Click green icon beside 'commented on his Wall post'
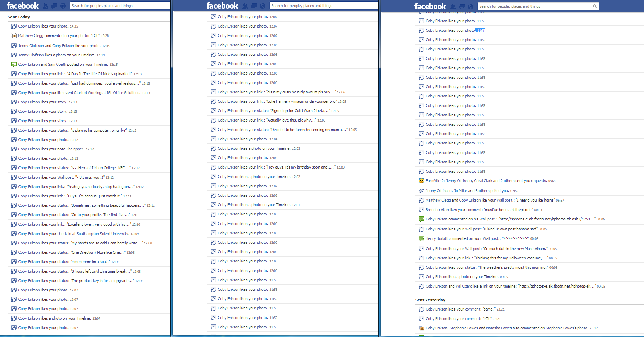 tap(421, 219)
